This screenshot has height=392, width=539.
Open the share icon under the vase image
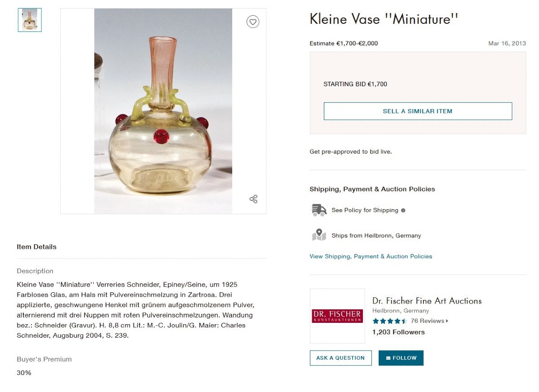pyautogui.click(x=253, y=199)
